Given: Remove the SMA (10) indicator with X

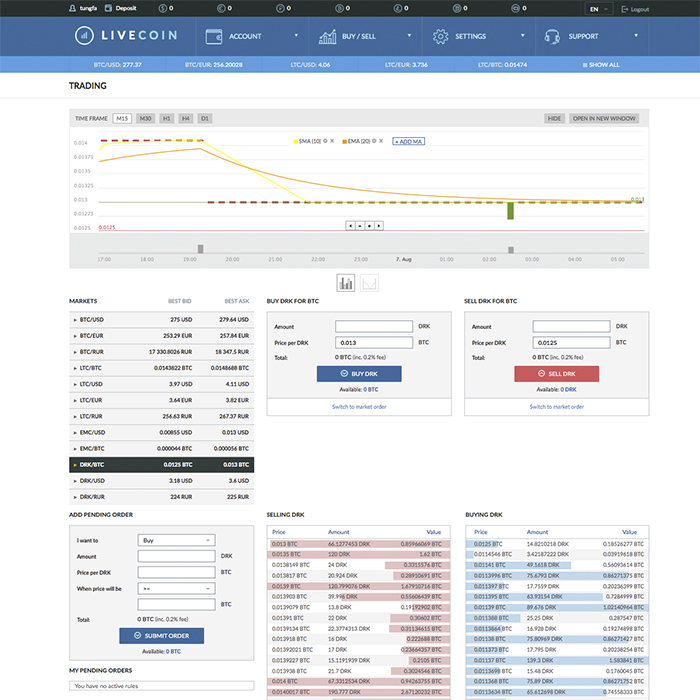Looking at the screenshot, I should point(332,141).
